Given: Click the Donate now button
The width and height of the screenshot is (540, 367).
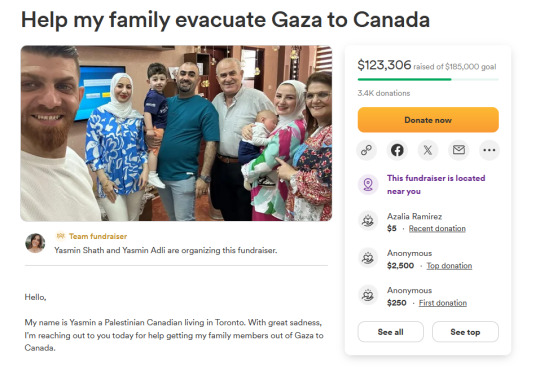Looking at the screenshot, I should click(x=428, y=120).
